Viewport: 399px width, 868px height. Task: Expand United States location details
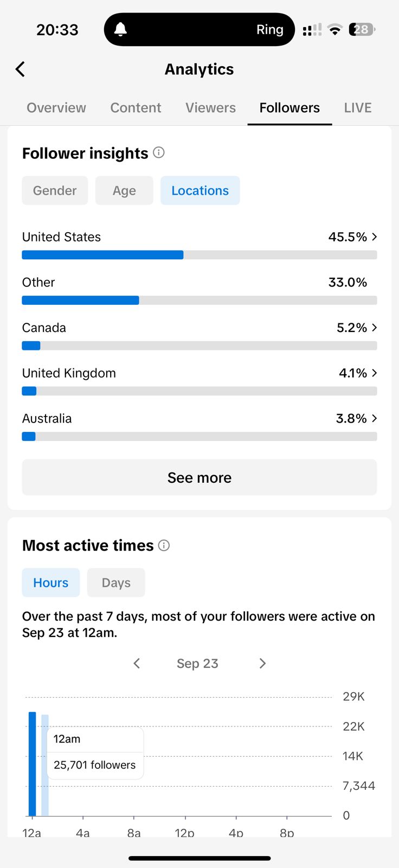374,237
